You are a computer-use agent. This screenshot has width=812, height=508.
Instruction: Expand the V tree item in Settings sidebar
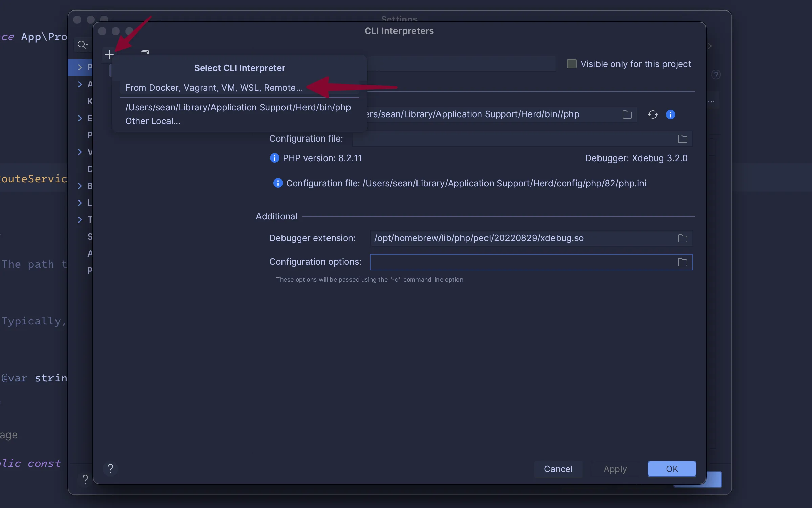coord(80,152)
